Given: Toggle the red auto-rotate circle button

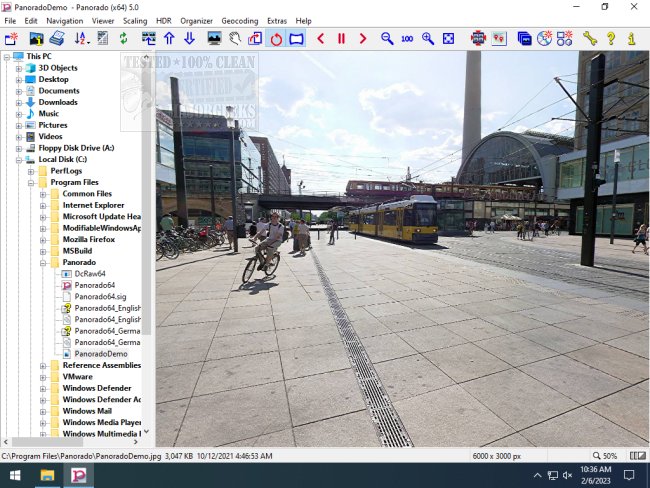Looking at the screenshot, I should pyautogui.click(x=275, y=38).
